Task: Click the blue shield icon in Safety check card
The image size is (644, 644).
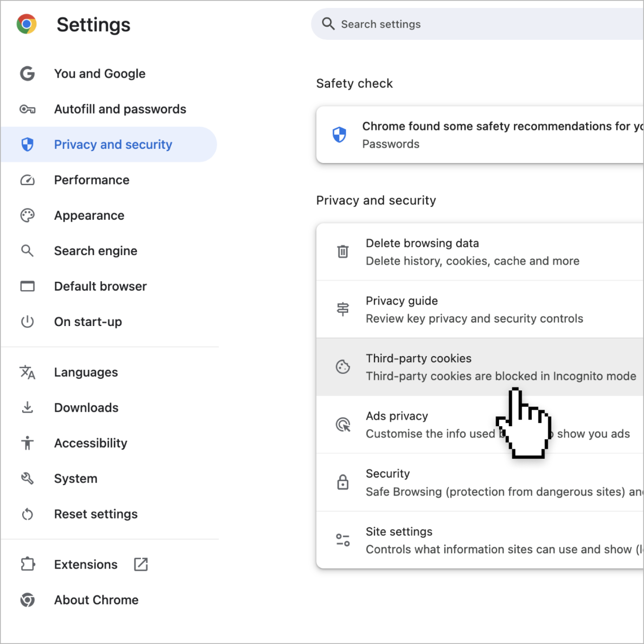Action: (x=340, y=135)
